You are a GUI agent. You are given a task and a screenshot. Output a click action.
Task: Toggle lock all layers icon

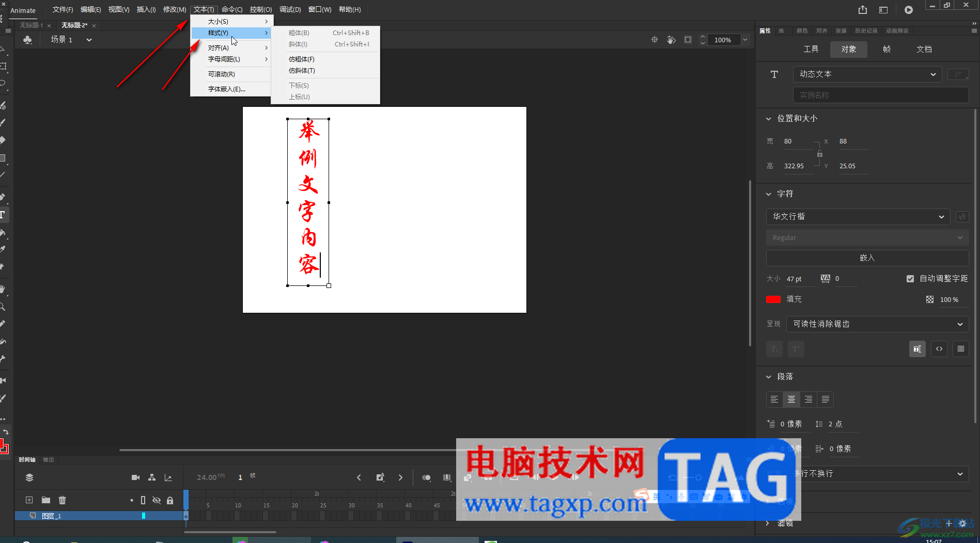click(170, 500)
